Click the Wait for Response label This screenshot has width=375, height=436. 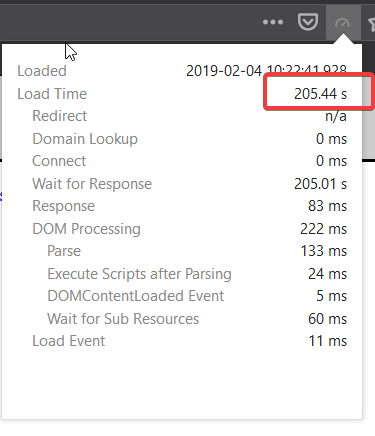point(92,184)
